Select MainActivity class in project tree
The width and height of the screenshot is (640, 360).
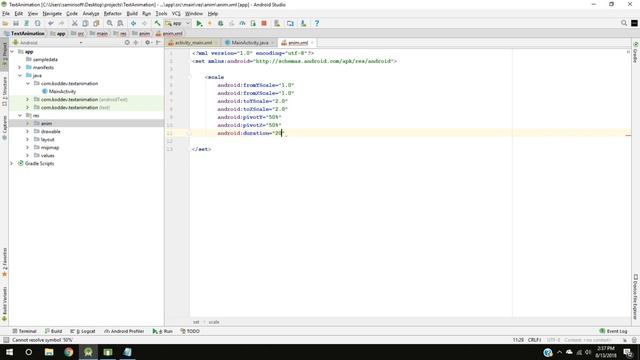(62, 91)
